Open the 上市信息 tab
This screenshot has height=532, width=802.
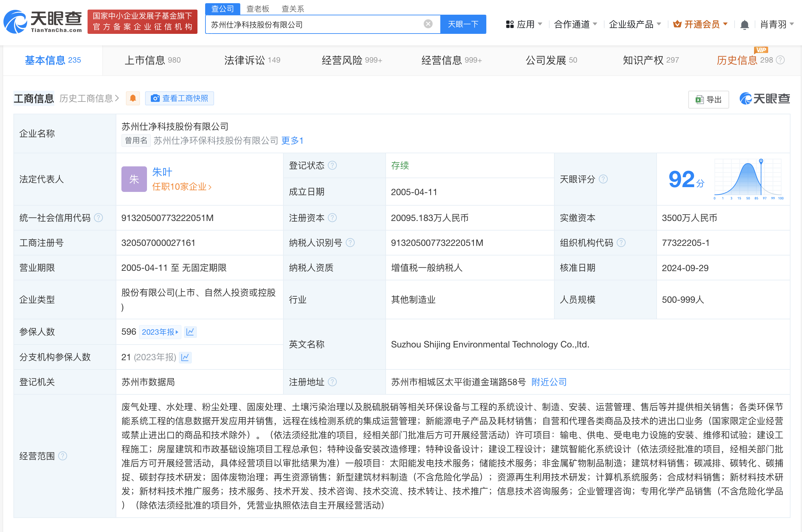pos(153,60)
